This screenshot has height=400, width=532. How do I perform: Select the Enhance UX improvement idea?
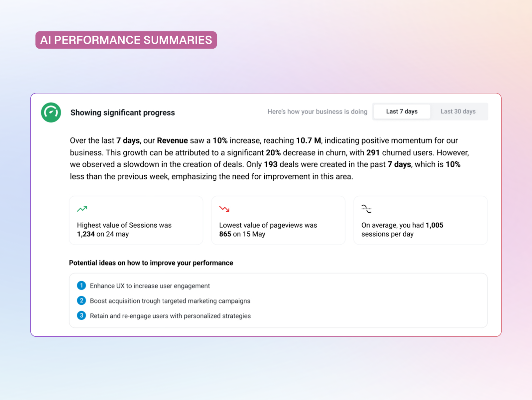[150, 286]
